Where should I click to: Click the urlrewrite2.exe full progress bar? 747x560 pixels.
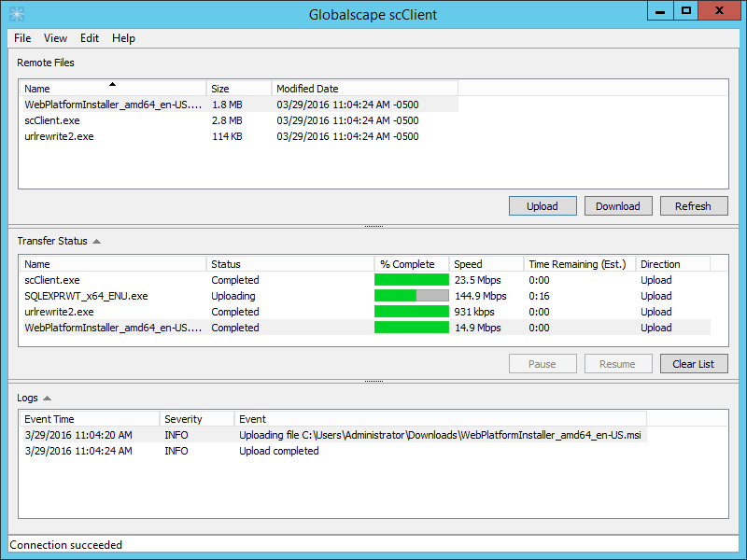tap(412, 312)
